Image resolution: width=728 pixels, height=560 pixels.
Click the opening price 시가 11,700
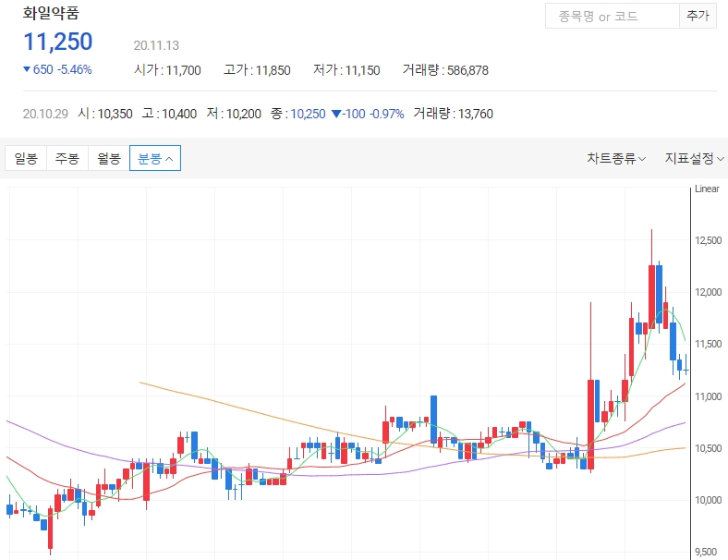click(x=167, y=70)
